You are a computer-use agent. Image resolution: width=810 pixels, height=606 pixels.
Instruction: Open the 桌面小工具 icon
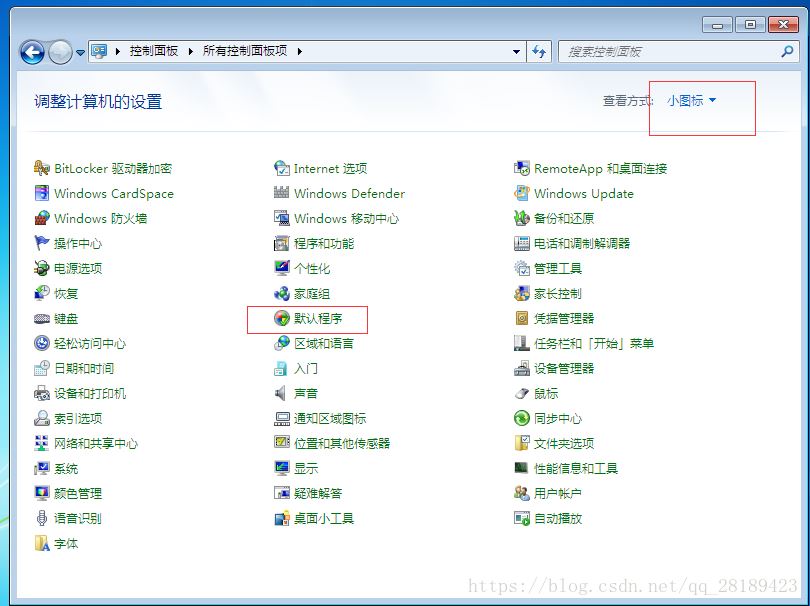point(282,518)
